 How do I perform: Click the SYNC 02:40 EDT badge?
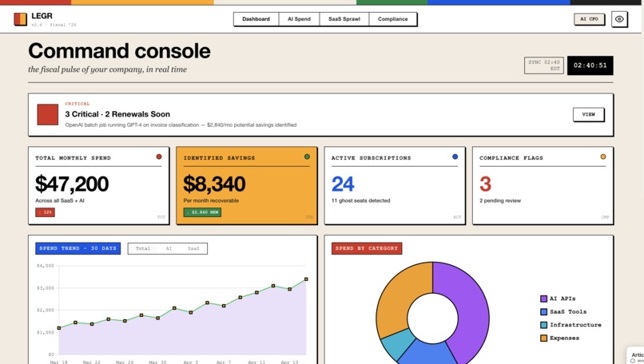(x=544, y=65)
